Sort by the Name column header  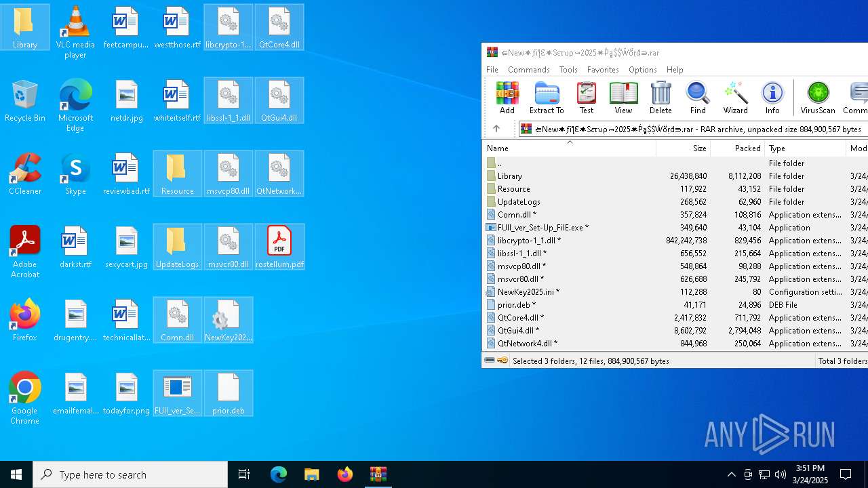click(569, 148)
